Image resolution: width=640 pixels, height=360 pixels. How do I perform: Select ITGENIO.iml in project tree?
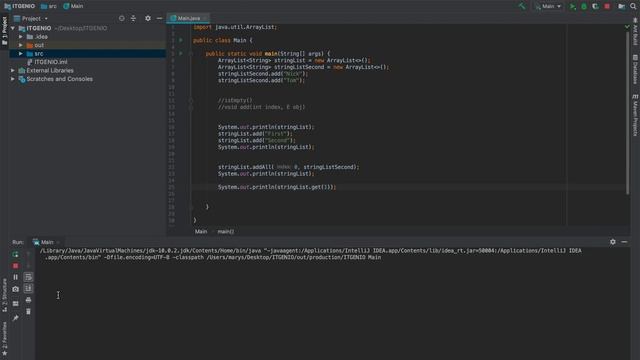[x=47, y=62]
